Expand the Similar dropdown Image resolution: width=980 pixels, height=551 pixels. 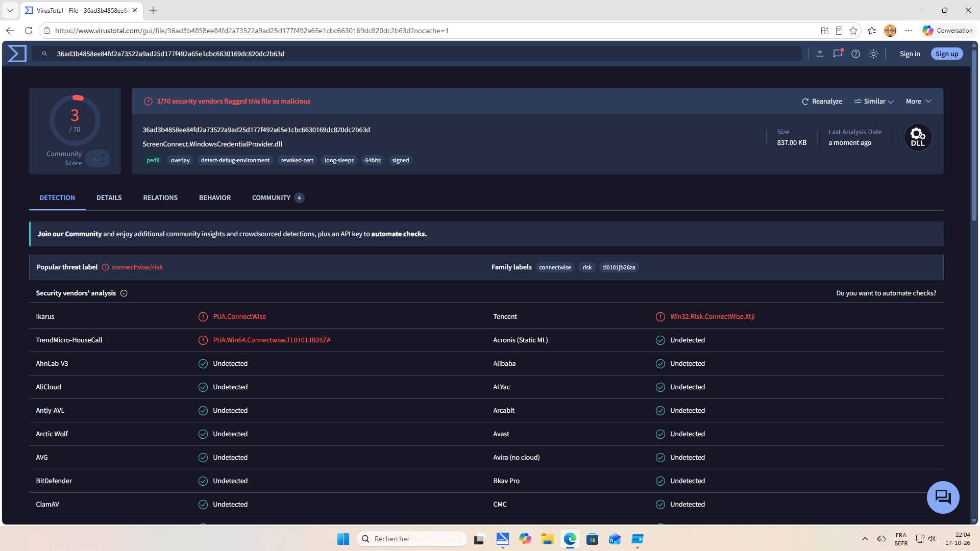874,102
